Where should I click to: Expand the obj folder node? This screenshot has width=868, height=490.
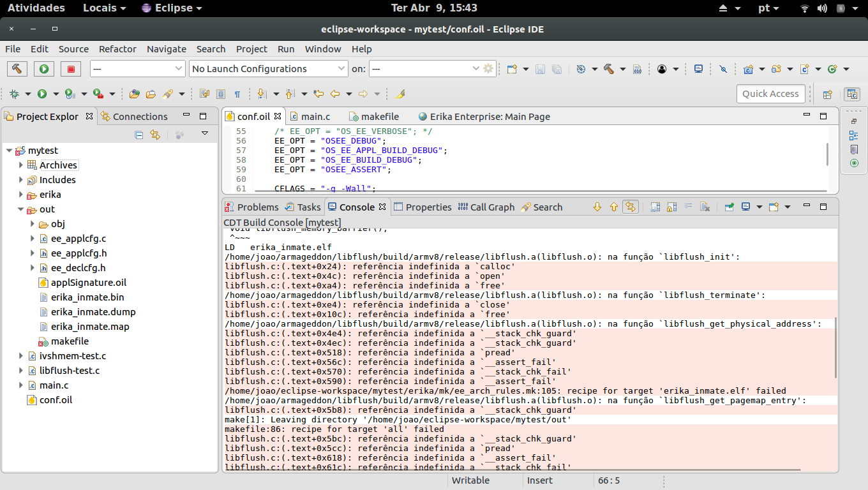coord(33,224)
